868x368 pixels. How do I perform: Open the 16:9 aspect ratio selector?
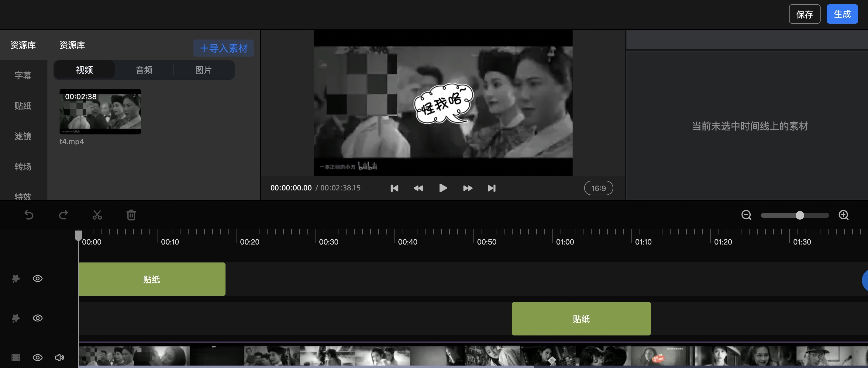598,188
